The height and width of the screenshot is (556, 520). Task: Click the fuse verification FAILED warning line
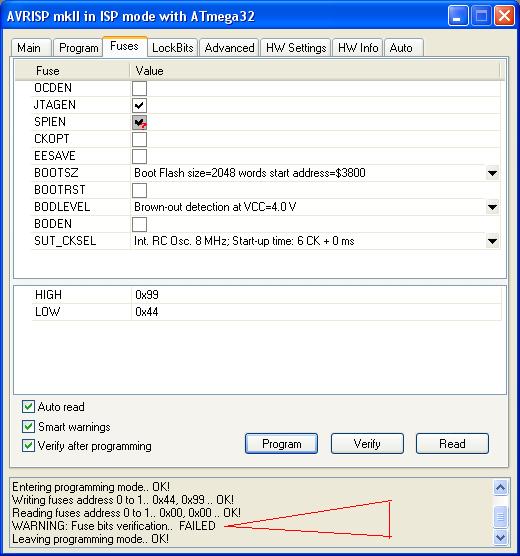tap(114, 526)
